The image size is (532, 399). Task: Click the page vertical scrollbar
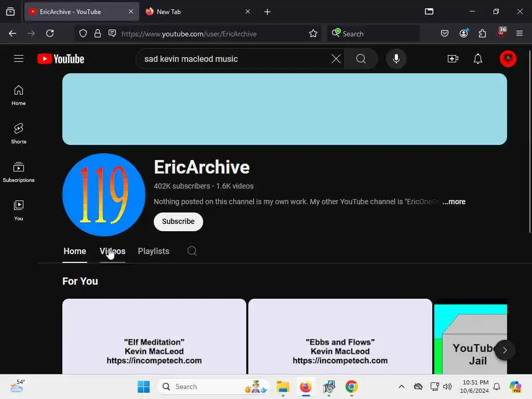point(529,141)
